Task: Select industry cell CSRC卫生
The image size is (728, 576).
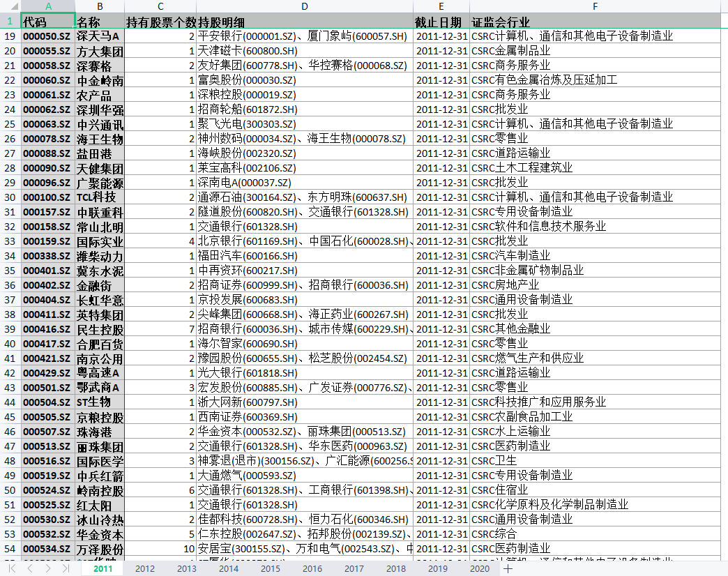Action: [x=596, y=461]
